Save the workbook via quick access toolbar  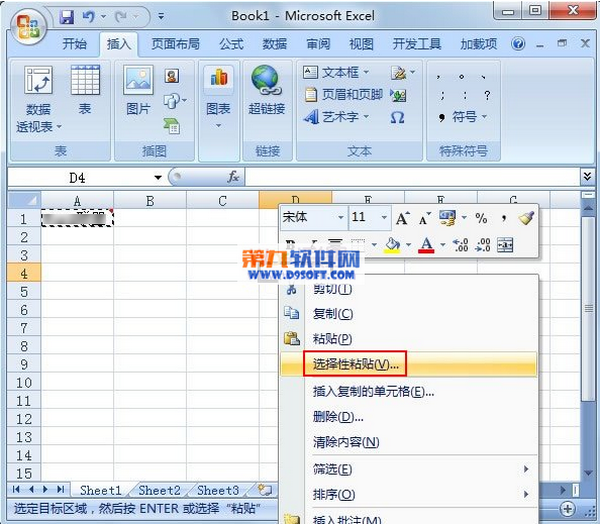point(67,16)
